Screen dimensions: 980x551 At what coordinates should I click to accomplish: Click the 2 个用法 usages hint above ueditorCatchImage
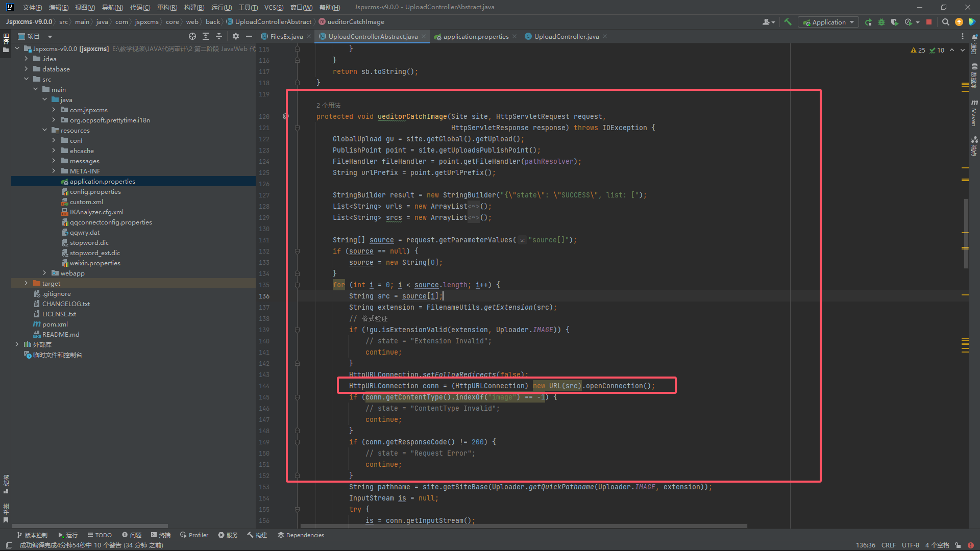coord(328,105)
